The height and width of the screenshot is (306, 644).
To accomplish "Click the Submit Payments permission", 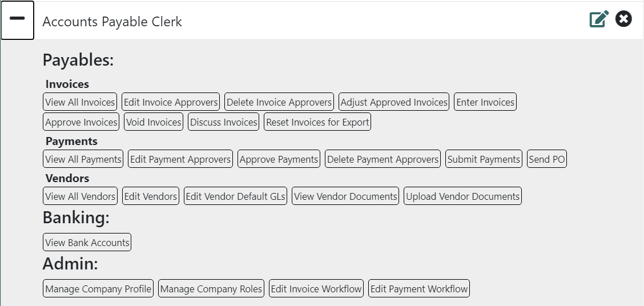I will click(x=484, y=159).
